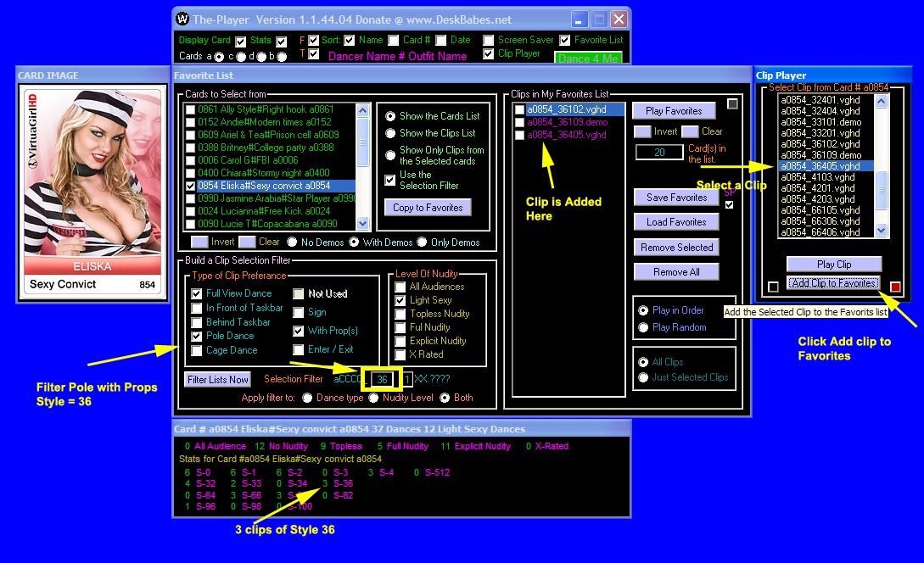
Task: Check the Cage Dance preference
Action: (197, 350)
